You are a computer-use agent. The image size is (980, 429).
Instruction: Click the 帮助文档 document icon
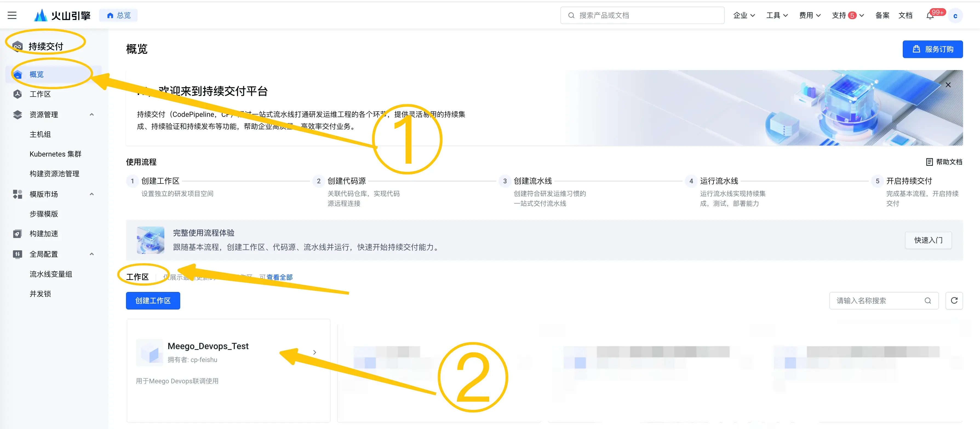[x=929, y=162]
